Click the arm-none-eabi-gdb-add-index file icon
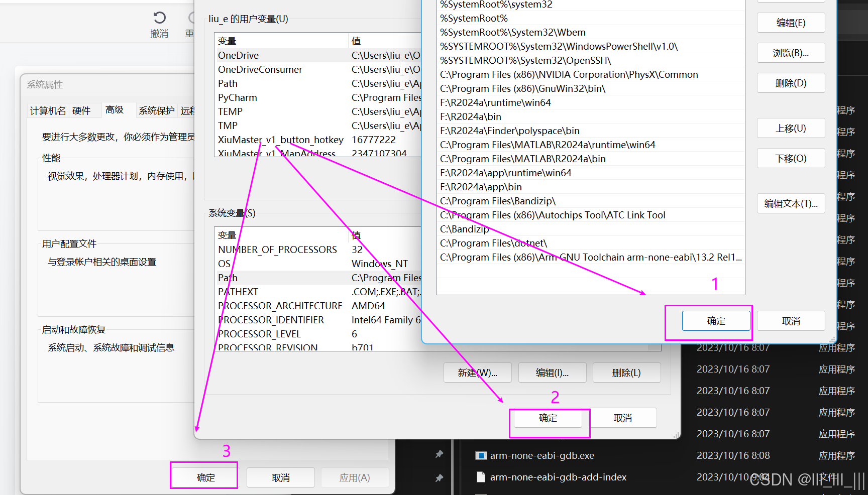This screenshot has width=868, height=495. pos(481,477)
